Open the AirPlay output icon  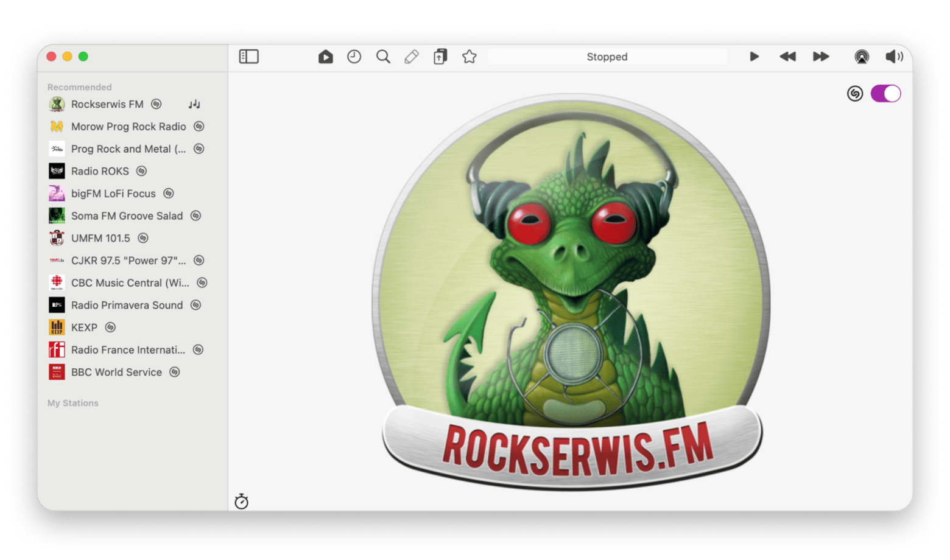(x=861, y=57)
